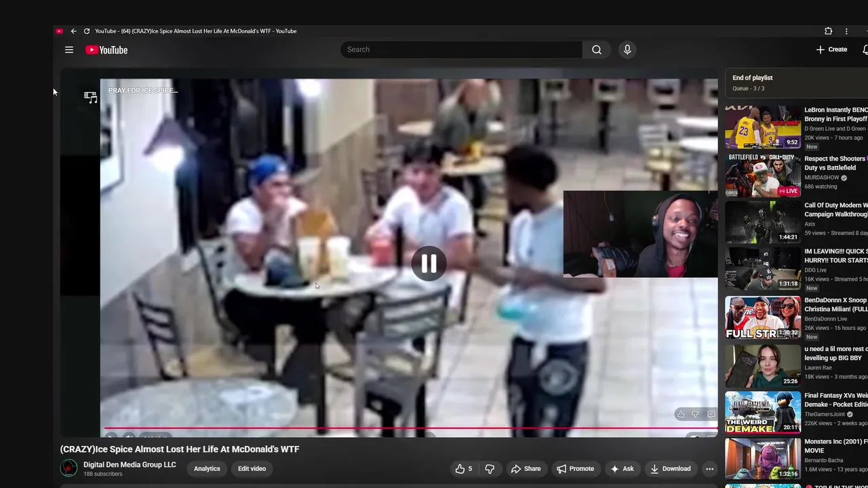Open The Weird Demake video thumbnail

[x=763, y=412]
